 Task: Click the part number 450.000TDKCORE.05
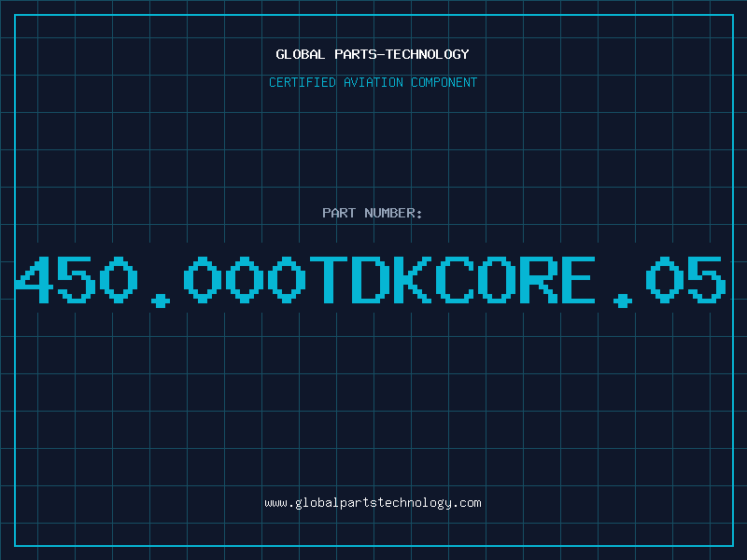coord(371,281)
